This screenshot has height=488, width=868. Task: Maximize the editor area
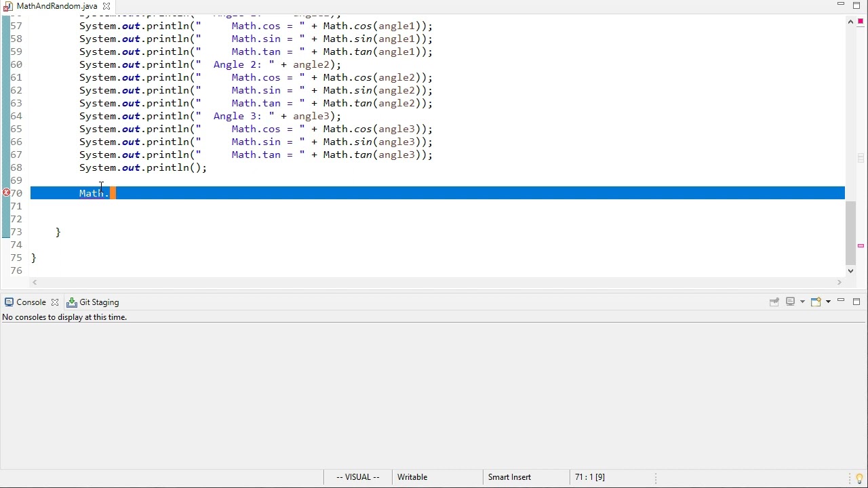click(856, 5)
